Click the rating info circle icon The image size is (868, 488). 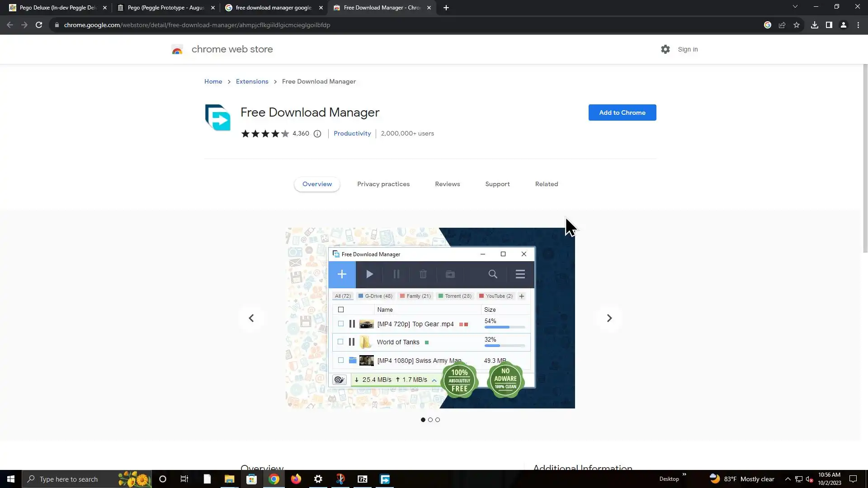click(317, 134)
